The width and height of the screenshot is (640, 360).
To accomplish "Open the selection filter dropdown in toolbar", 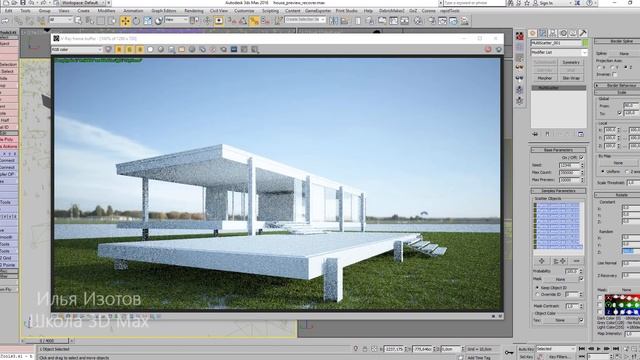I will 60,20.
